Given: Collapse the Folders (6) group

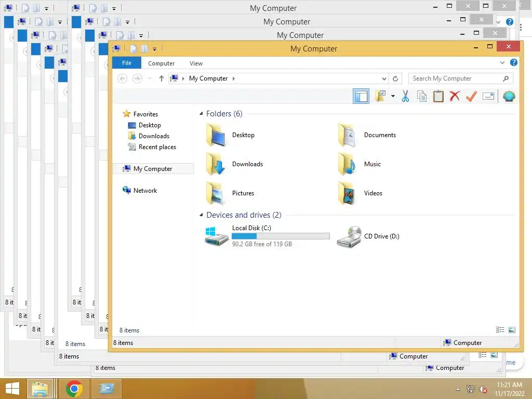Looking at the screenshot, I should pyautogui.click(x=201, y=114).
